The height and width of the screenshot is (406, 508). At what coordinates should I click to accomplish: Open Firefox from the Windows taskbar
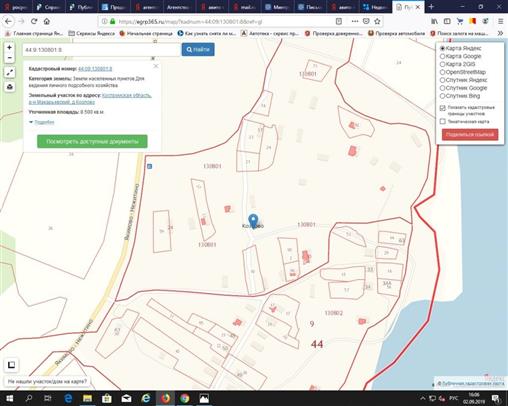click(x=165, y=398)
